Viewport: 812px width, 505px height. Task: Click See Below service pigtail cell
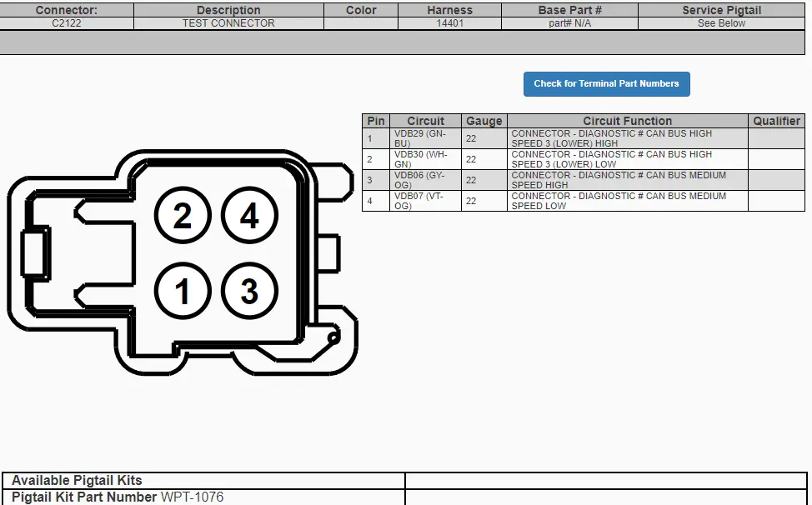721,23
